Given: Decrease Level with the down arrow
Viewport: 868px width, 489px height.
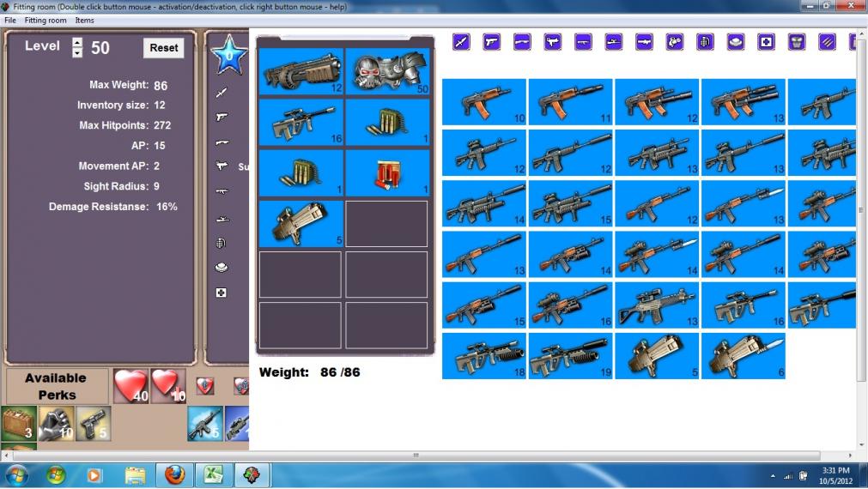Looking at the screenshot, I should pos(77,52).
